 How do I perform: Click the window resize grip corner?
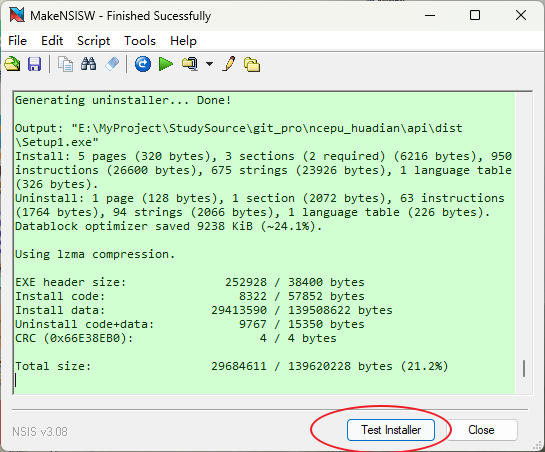pyautogui.click(x=538, y=446)
